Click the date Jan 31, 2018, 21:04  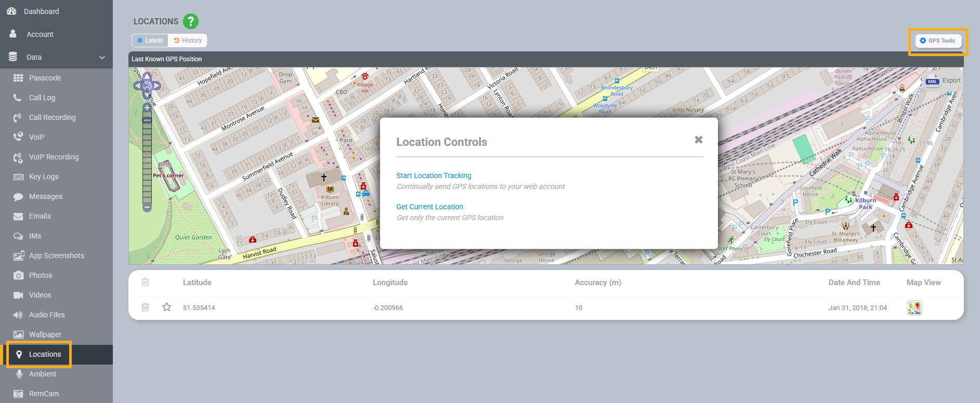(858, 308)
